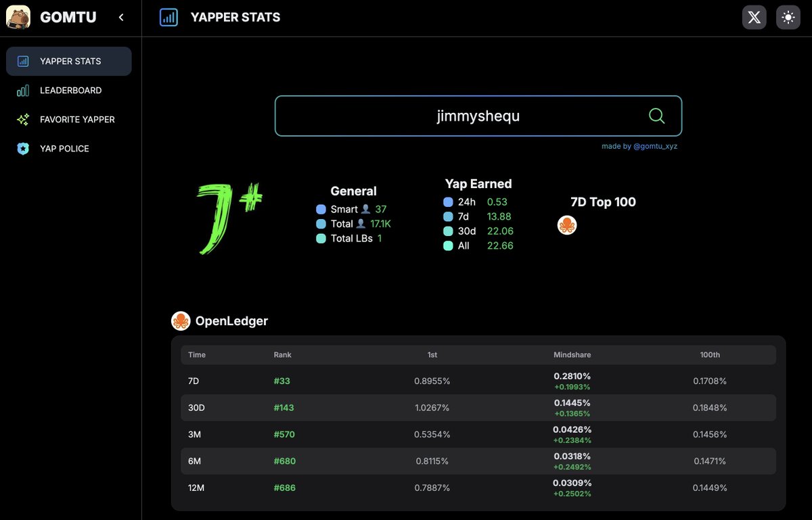
Task: Click the header Yapper Stats chart icon
Action: 168,18
